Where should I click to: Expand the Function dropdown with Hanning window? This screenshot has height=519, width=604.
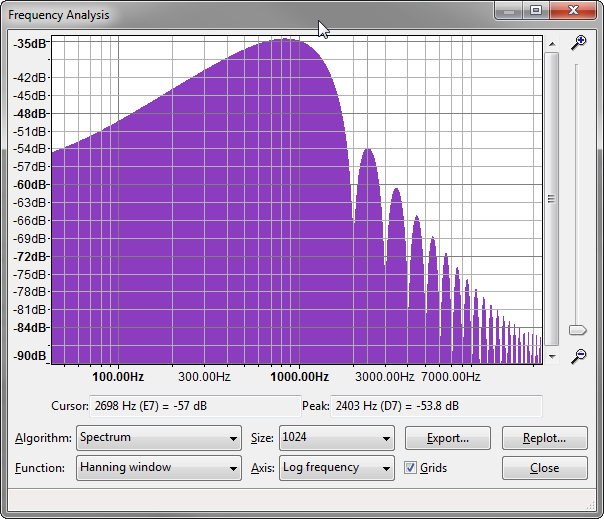(x=159, y=467)
